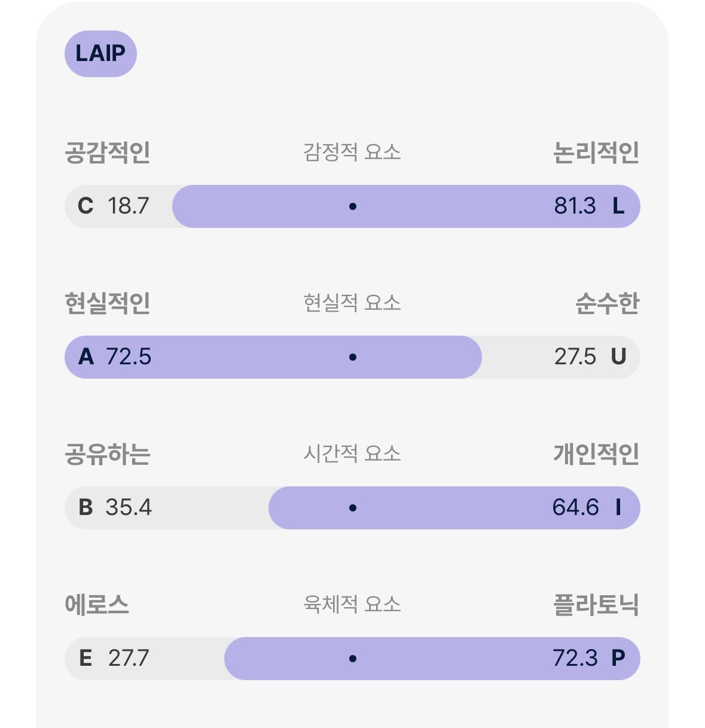Click the 감정적 요소 heading
The height and width of the screenshot is (728, 705).
click(352, 153)
